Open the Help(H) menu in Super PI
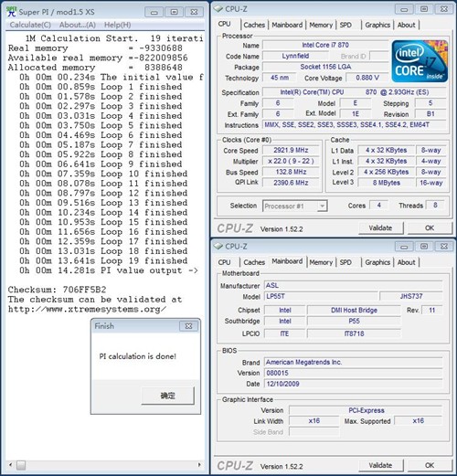The height and width of the screenshot is (476, 457). [x=118, y=25]
